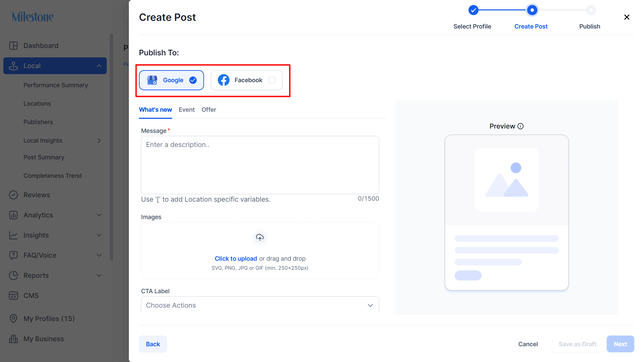Click the Cancel button

[528, 344]
